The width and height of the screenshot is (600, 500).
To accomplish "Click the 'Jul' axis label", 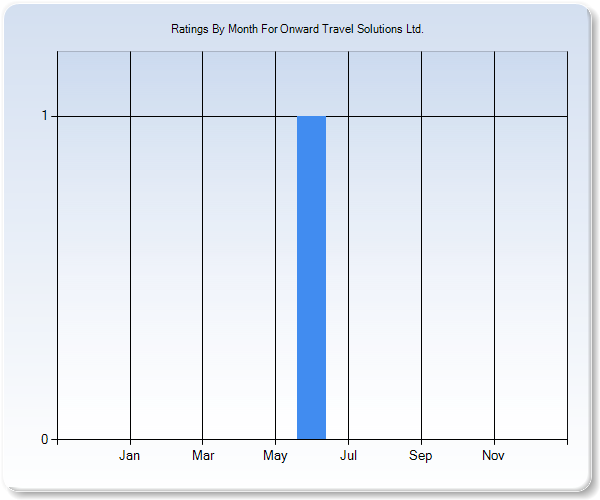I will coord(348,455).
